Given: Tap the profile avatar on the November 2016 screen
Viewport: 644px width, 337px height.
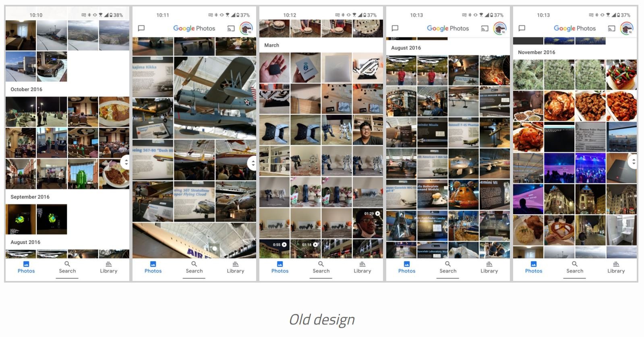Looking at the screenshot, I should point(627,28).
